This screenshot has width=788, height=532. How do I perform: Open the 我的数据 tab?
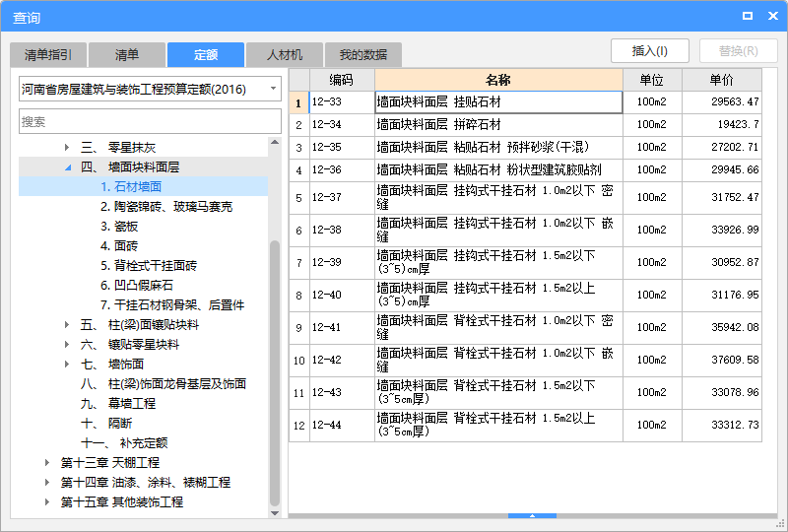(362, 55)
